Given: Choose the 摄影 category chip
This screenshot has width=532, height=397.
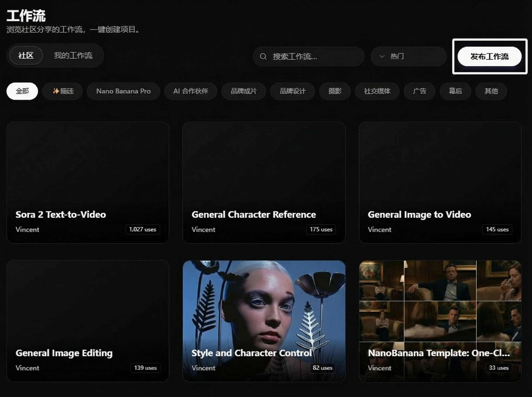Looking at the screenshot, I should (x=335, y=91).
